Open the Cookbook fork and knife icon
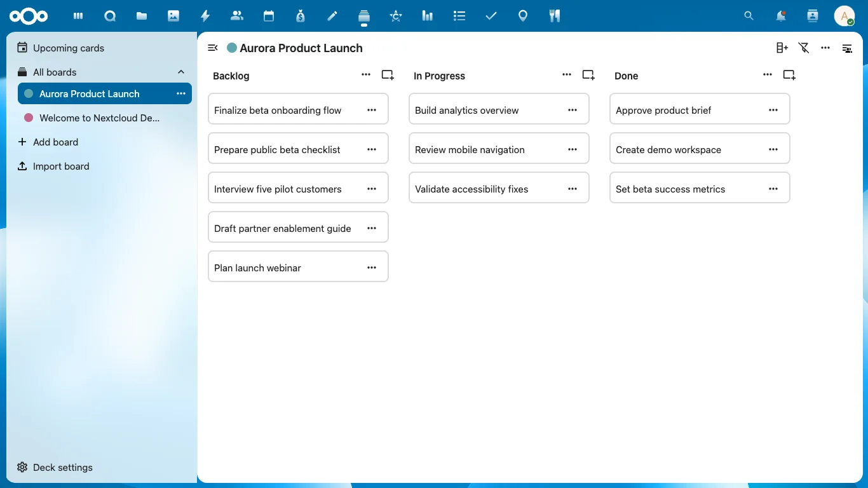This screenshot has width=868, height=488. click(x=555, y=16)
